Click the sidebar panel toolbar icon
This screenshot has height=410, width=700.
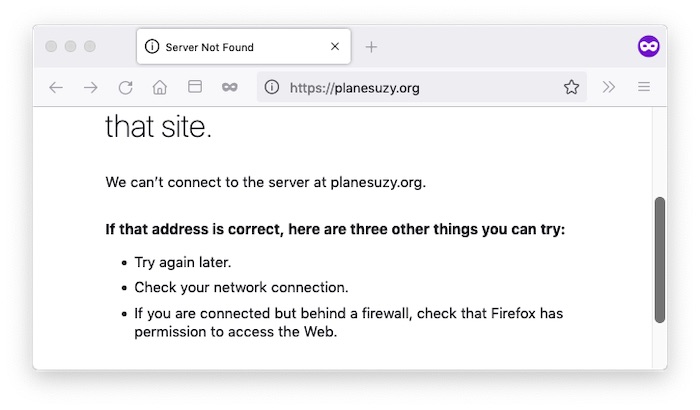pos(195,87)
